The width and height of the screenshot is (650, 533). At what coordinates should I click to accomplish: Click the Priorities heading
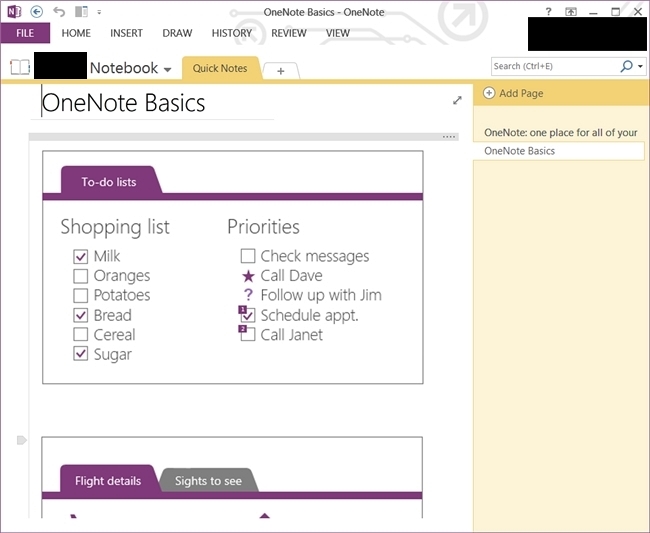click(264, 227)
